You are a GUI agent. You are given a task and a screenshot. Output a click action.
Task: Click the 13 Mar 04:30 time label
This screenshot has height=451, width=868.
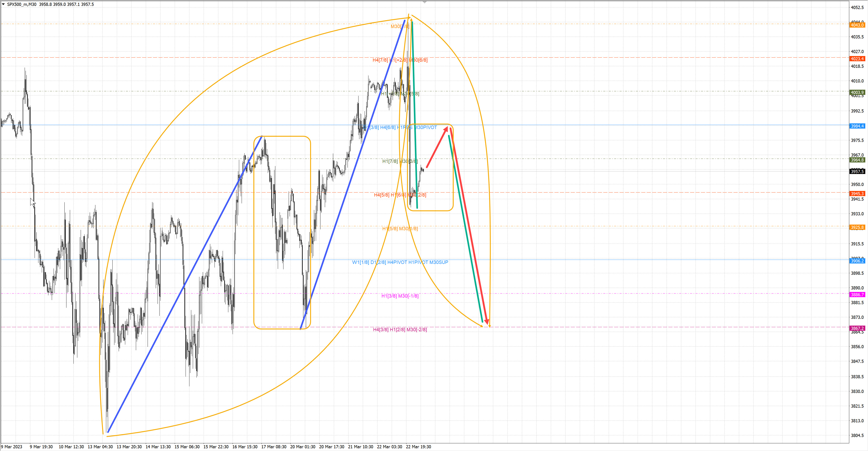point(100,447)
